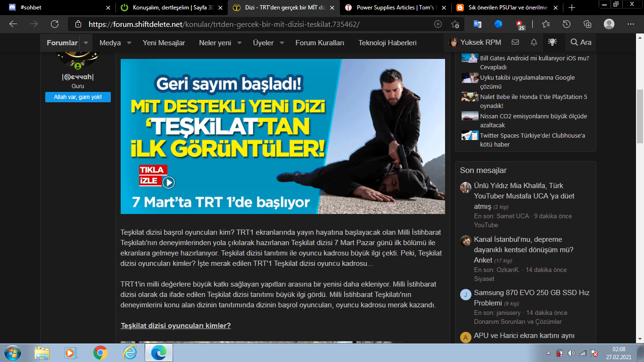The image size is (644, 362).
Task: Open Edge browsing history
Action: 567,24
